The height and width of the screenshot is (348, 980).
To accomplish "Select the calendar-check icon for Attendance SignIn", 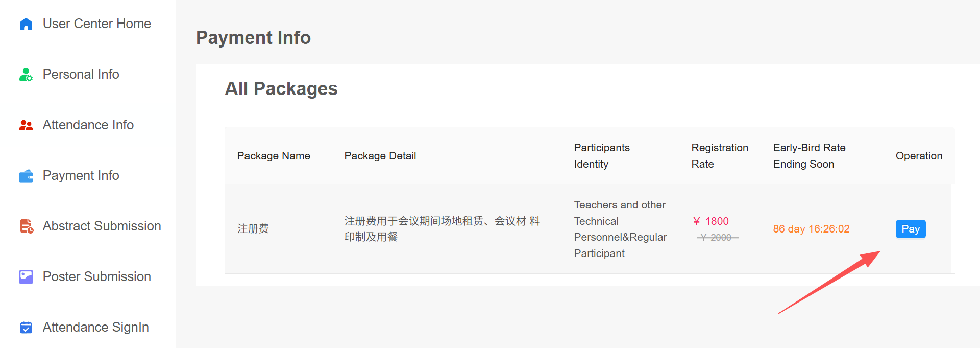I will [26, 327].
